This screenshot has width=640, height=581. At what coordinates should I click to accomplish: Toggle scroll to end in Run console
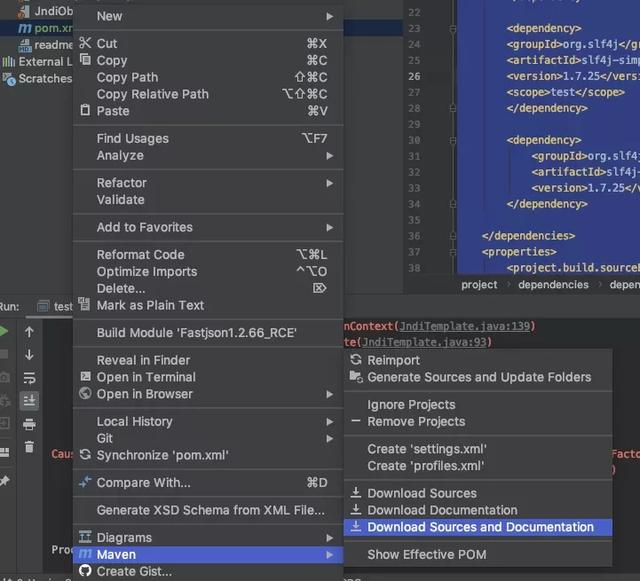pos(30,400)
